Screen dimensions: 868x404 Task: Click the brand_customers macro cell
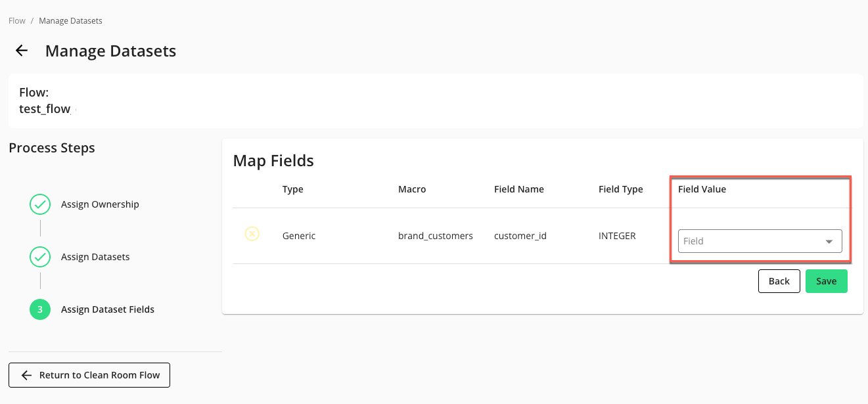(435, 235)
